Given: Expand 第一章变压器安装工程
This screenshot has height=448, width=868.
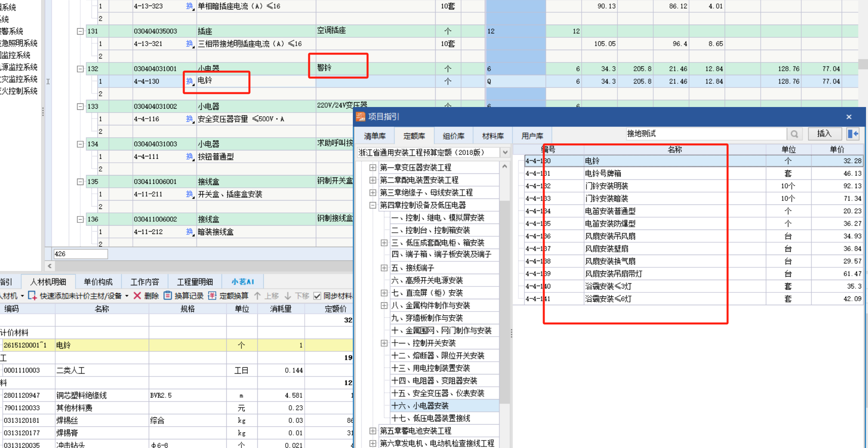Looking at the screenshot, I should (x=373, y=167).
